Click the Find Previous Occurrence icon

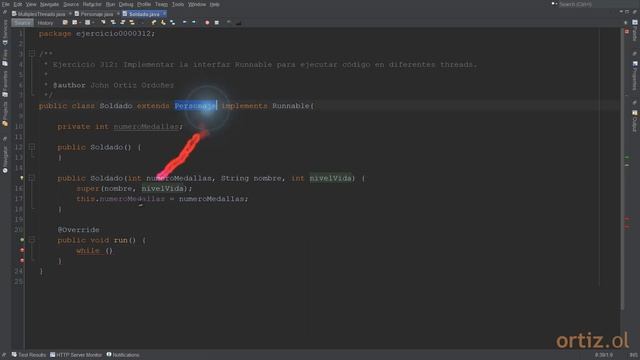[113, 22]
